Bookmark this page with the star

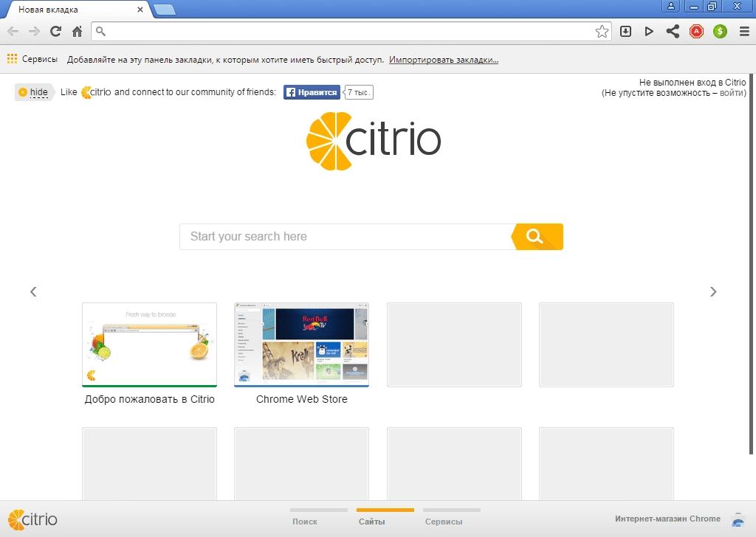[x=602, y=32]
